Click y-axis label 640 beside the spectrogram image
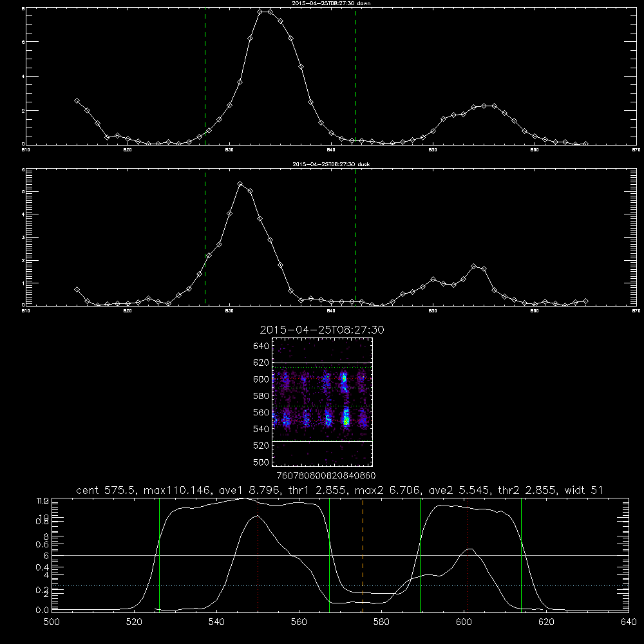Image resolution: width=644 pixels, height=644 pixels. (261, 346)
